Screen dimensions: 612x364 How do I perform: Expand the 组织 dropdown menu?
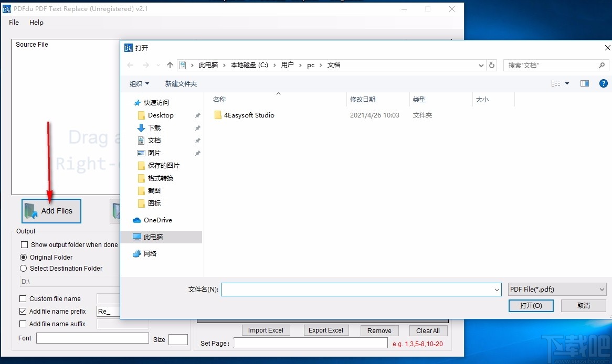(139, 83)
